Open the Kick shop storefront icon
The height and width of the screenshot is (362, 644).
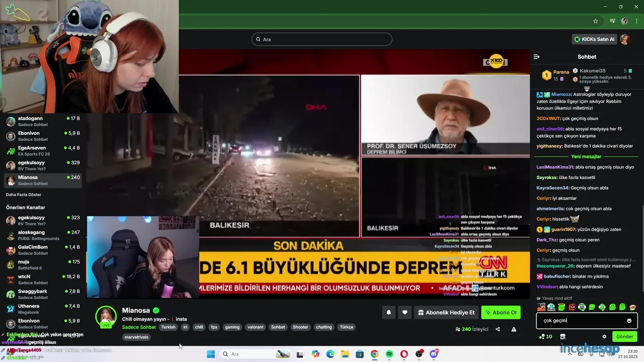pyautogui.click(x=562, y=336)
